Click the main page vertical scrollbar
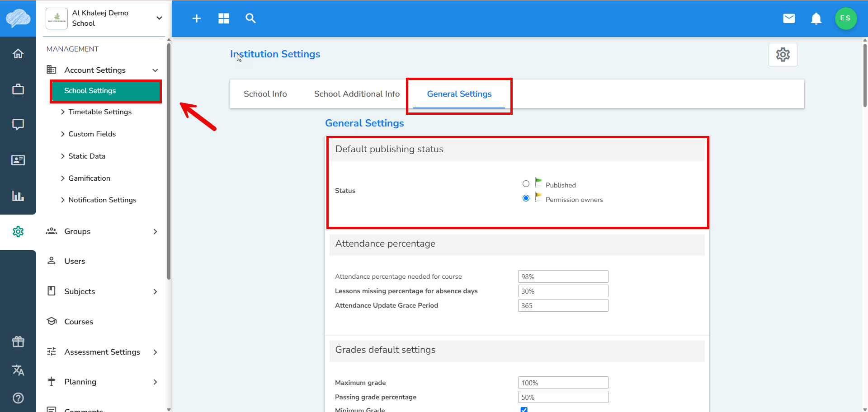The image size is (868, 412). point(865,75)
